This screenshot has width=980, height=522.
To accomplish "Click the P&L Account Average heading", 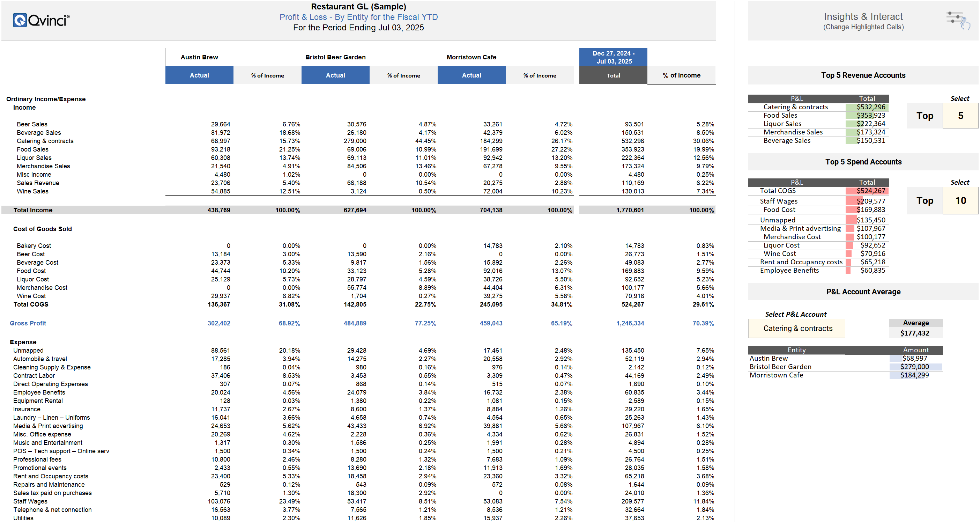I will tap(863, 292).
